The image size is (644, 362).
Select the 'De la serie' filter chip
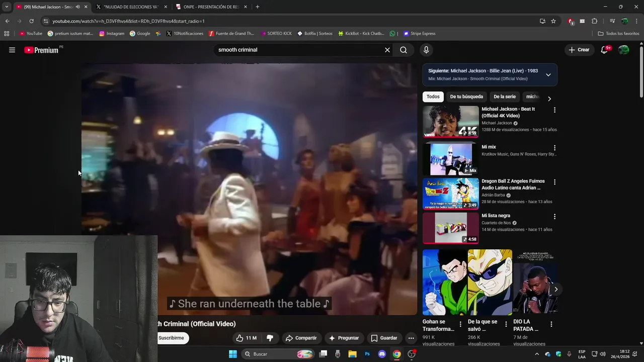505,97
